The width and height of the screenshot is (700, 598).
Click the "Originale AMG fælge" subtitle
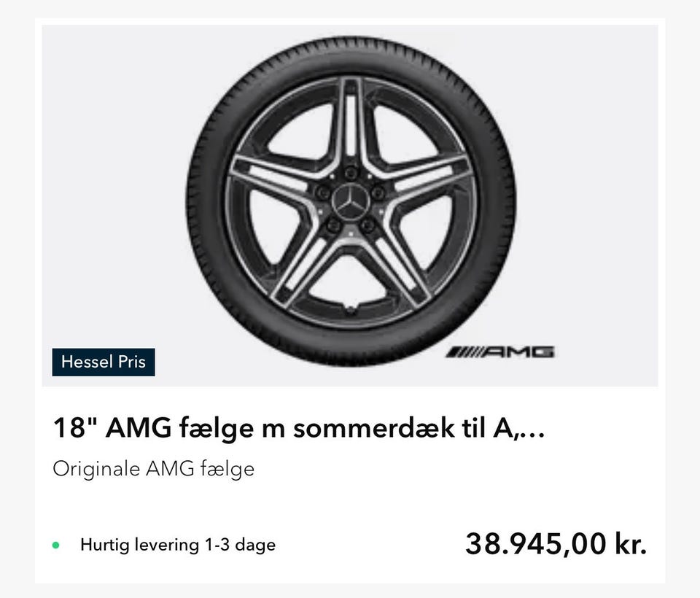[x=153, y=468]
